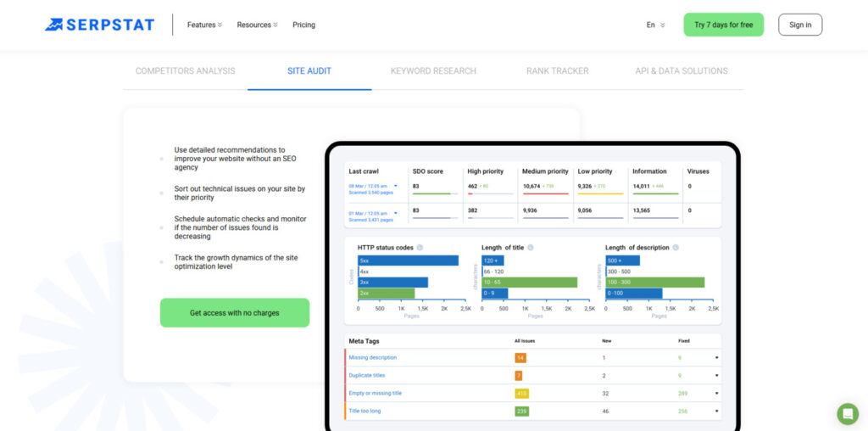The image size is (868, 431).
Task: Click the Serpstat logo
Action: click(100, 25)
